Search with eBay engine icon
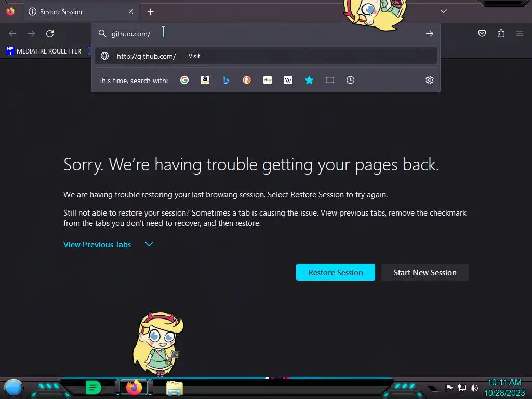Image resolution: width=532 pixels, height=399 pixels. tap(268, 80)
